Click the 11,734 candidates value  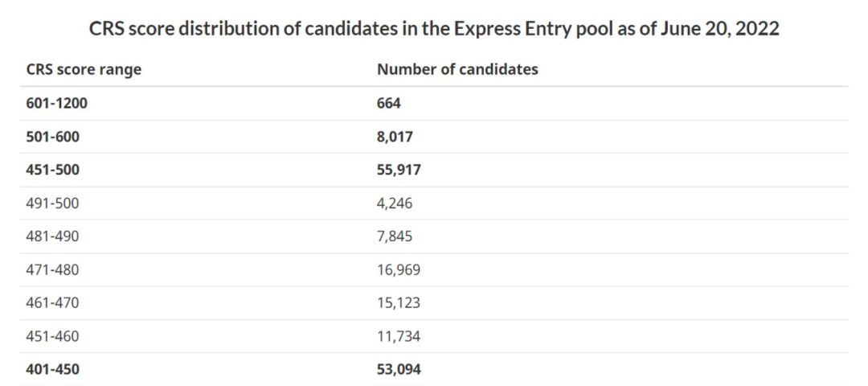pyautogui.click(x=399, y=336)
